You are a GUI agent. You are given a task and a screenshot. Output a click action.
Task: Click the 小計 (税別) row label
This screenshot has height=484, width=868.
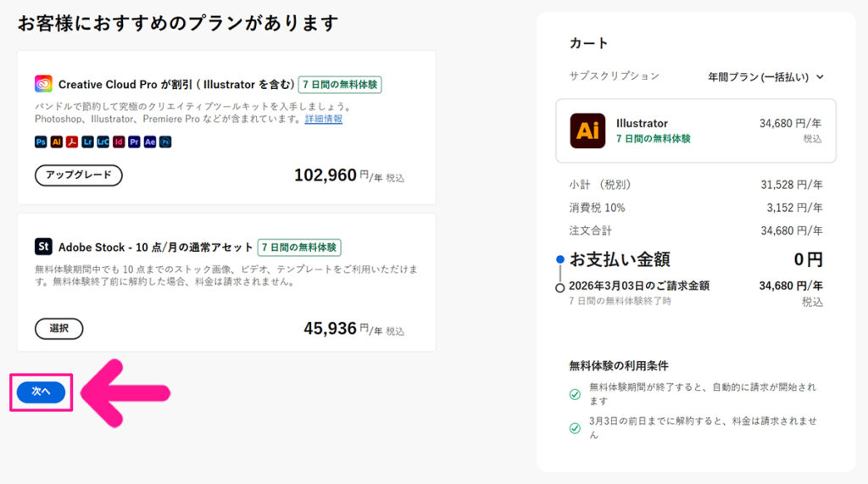(x=600, y=185)
